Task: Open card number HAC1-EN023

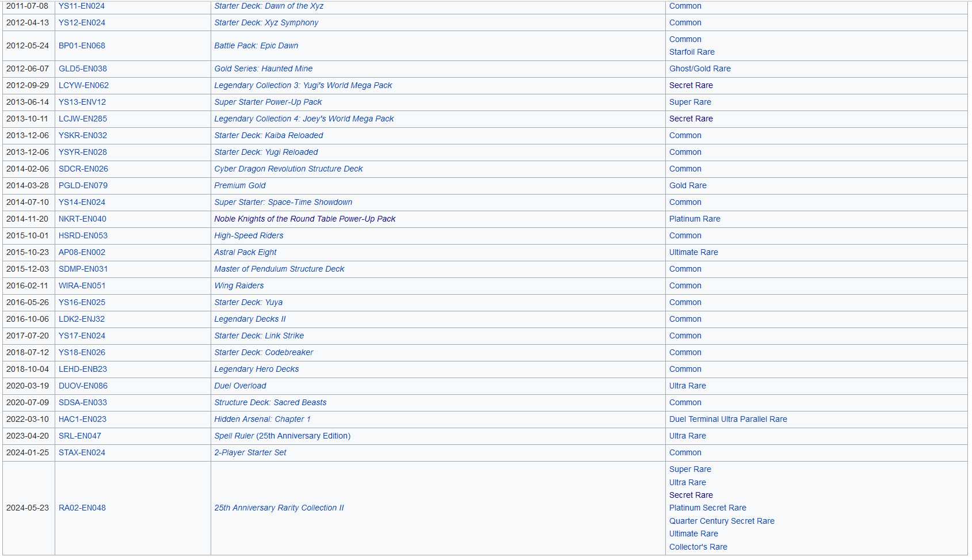Action: click(82, 419)
